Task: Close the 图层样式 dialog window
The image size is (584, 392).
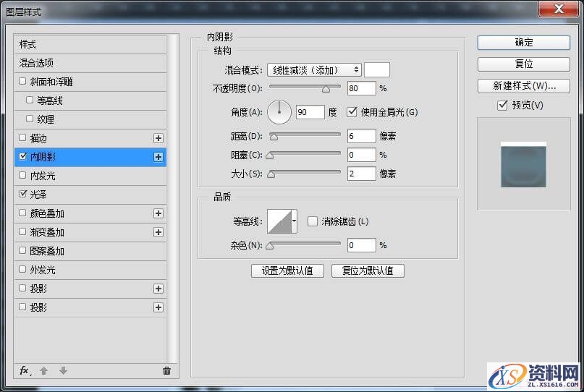Action: [x=558, y=9]
